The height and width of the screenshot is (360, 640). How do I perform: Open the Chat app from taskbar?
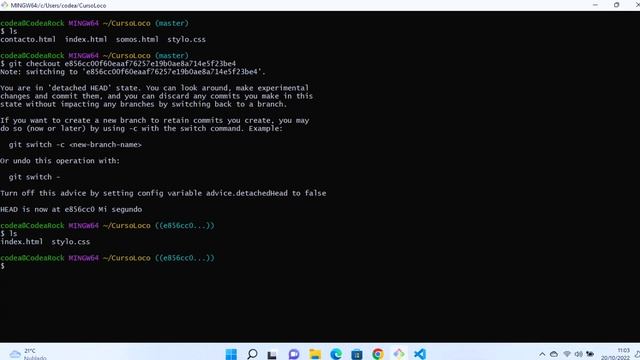click(294, 354)
